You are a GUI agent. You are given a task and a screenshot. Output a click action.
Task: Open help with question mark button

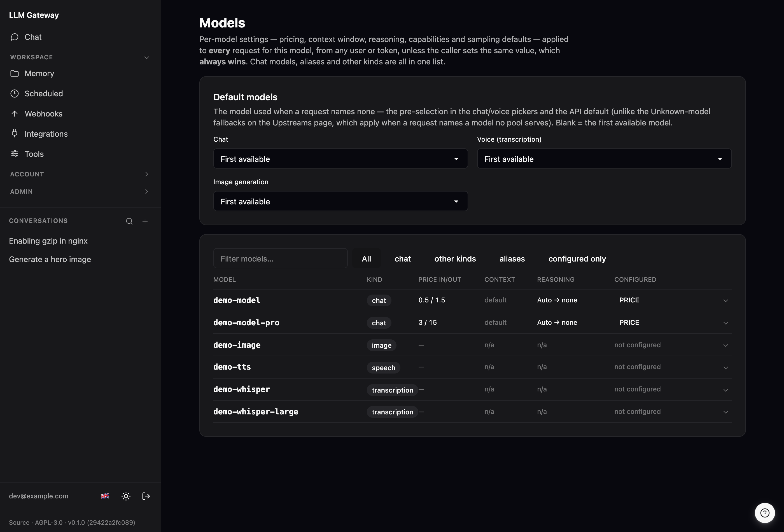pyautogui.click(x=765, y=513)
